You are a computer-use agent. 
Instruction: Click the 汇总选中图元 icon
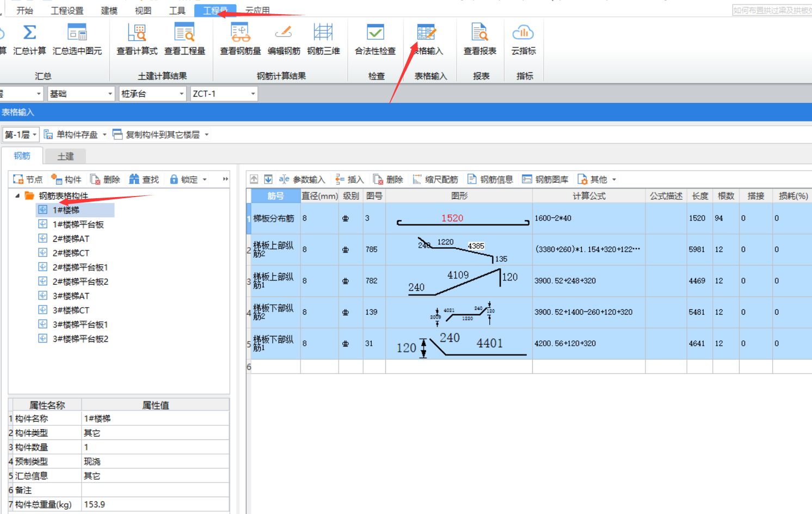[x=77, y=33]
